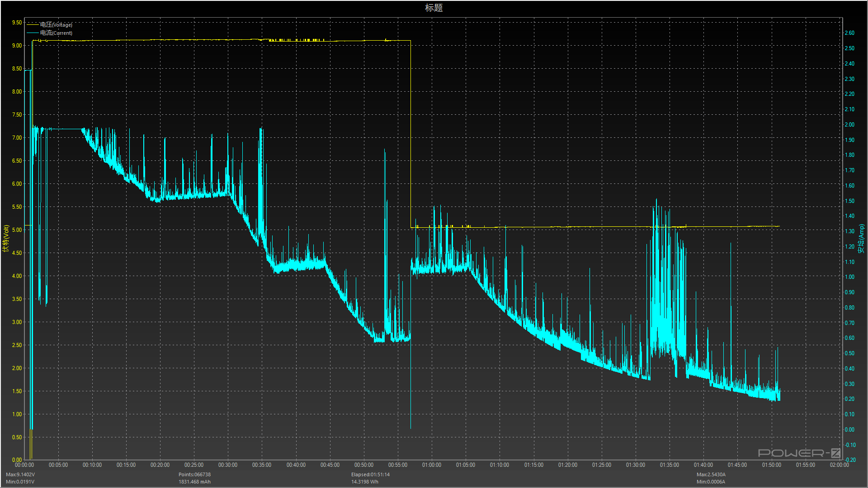
Task: Click the yellow line swatch beside 电压(Voltage)
Action: point(33,25)
